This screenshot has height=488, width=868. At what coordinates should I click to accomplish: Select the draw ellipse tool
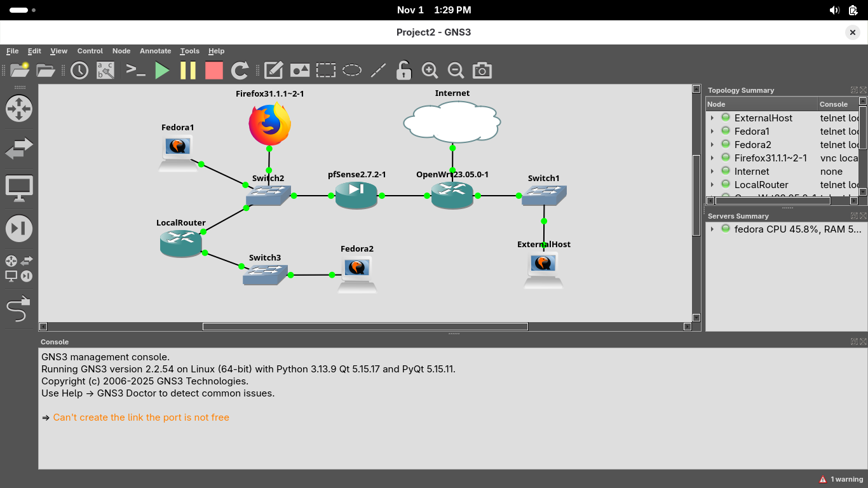pyautogui.click(x=352, y=71)
